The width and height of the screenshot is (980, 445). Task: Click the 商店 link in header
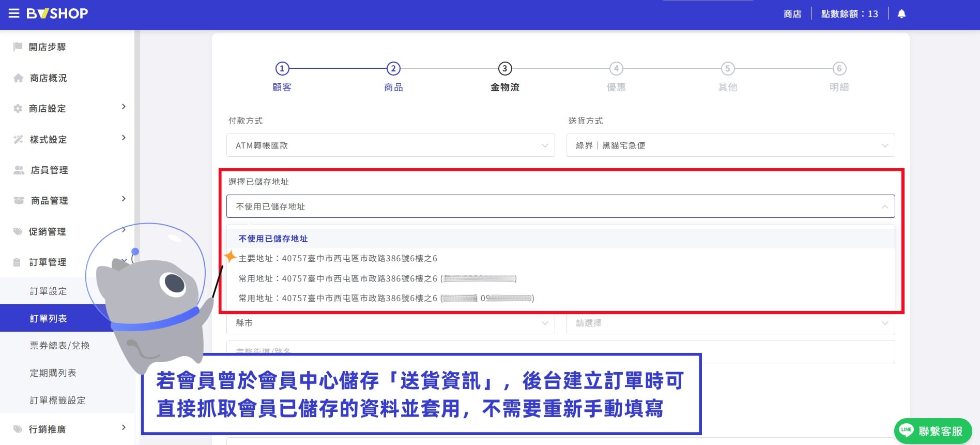pyautogui.click(x=792, y=14)
